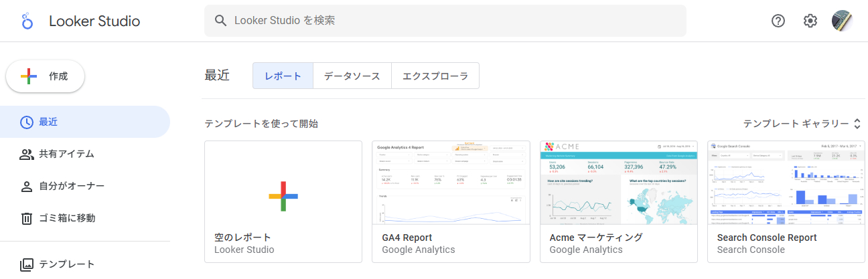The height and width of the screenshot is (279, 868).
Task: Open the GA4 Report template thumbnail
Action: (x=451, y=183)
